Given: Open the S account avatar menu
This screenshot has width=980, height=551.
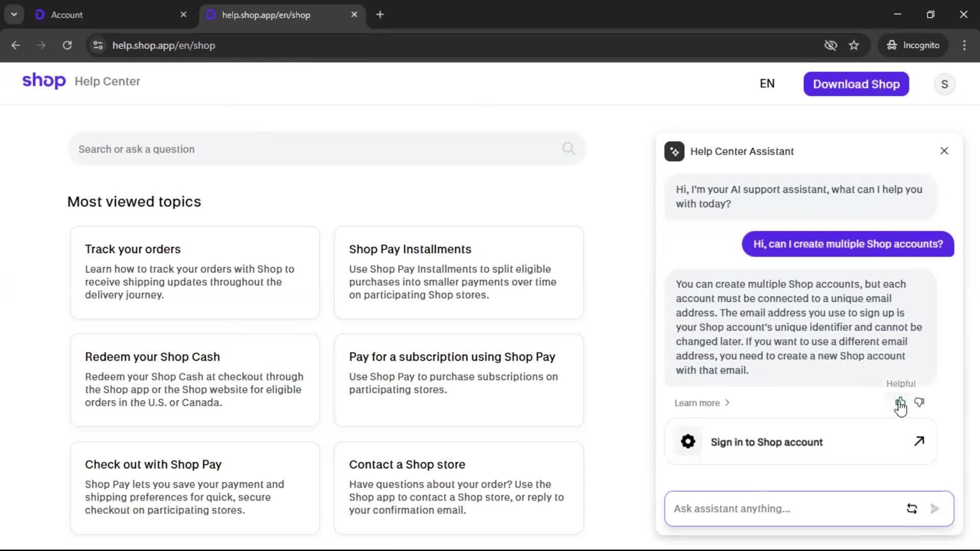Looking at the screenshot, I should [944, 84].
